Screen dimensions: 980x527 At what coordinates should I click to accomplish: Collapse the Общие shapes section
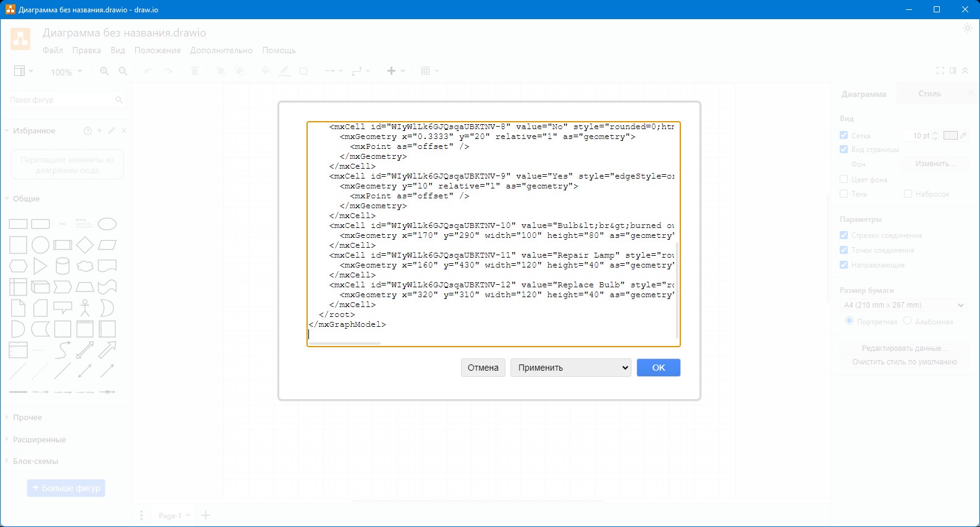26,198
